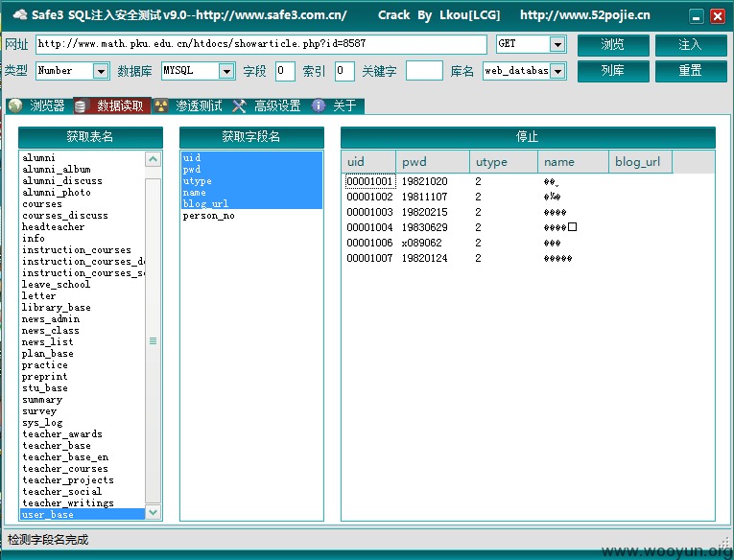Select the user_base table

pos(83,515)
